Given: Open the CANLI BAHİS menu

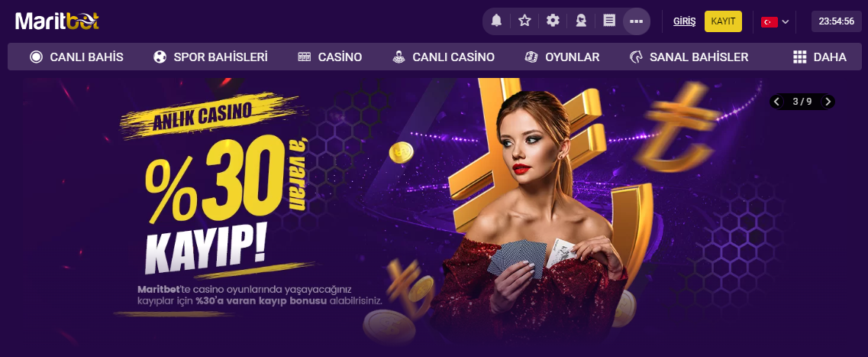Looking at the screenshot, I should click(x=76, y=57).
